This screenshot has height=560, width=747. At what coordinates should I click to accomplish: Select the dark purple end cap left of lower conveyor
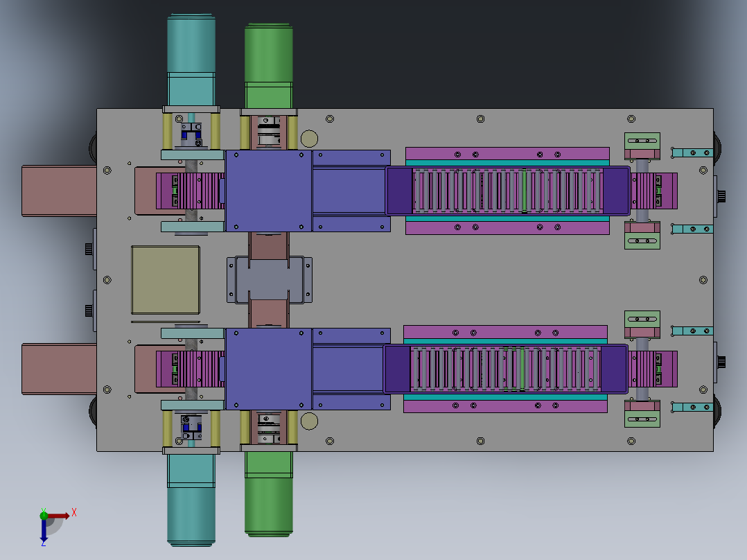[x=397, y=369]
